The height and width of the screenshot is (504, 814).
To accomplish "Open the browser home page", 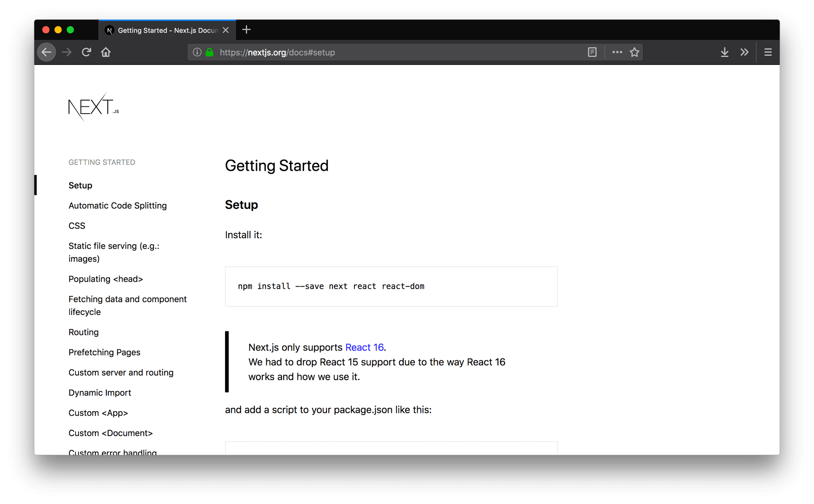I will tap(106, 52).
